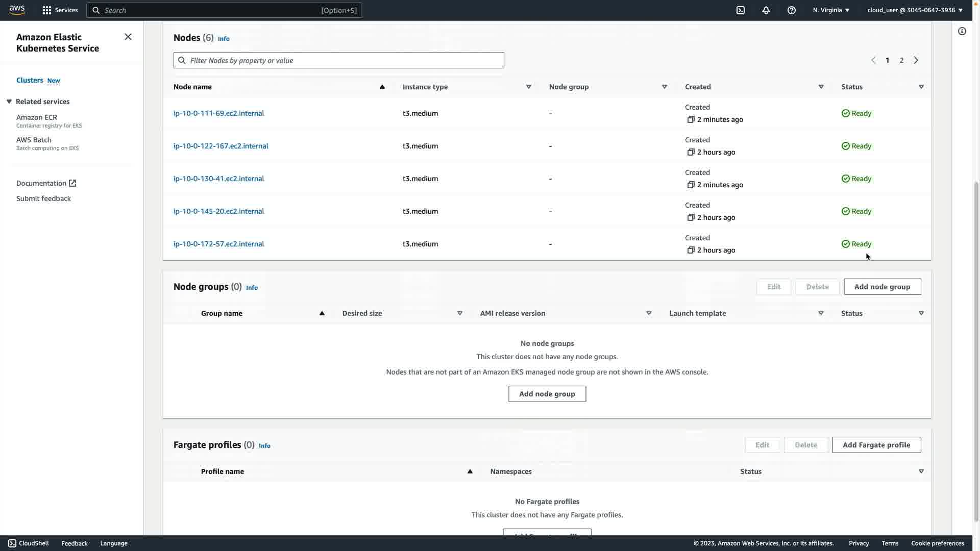Go to next page of nodes
Viewport: 980px width, 551px height.
pyautogui.click(x=916, y=60)
